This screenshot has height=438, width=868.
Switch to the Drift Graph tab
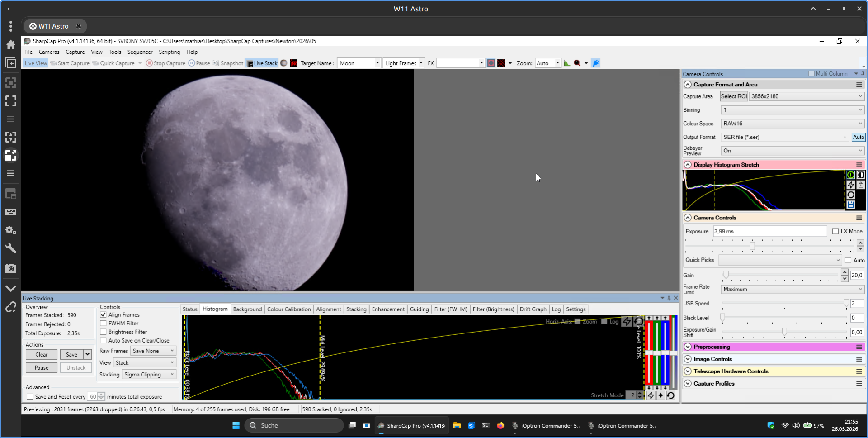pos(533,309)
